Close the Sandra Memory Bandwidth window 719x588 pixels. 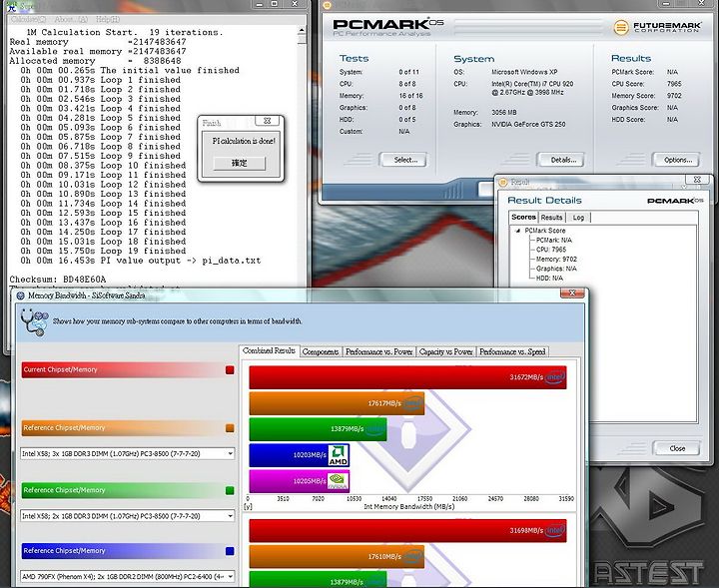tap(572, 294)
